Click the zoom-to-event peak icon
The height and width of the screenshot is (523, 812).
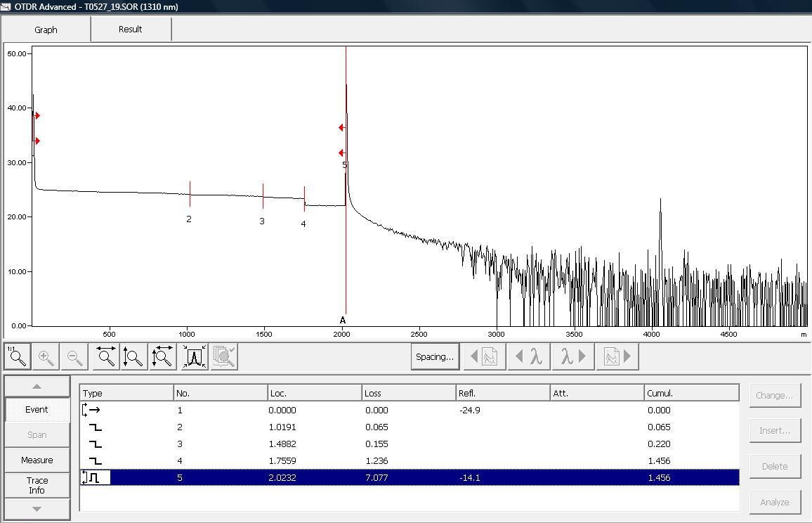[x=194, y=357]
